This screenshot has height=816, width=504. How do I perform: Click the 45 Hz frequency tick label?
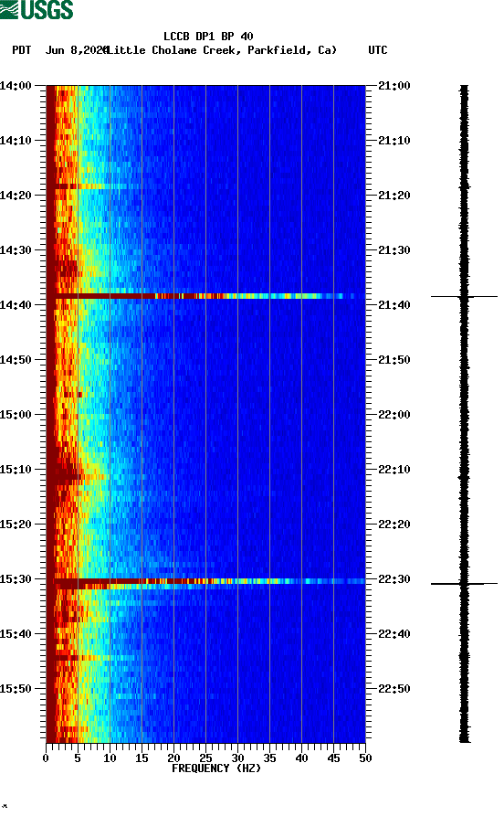(333, 758)
